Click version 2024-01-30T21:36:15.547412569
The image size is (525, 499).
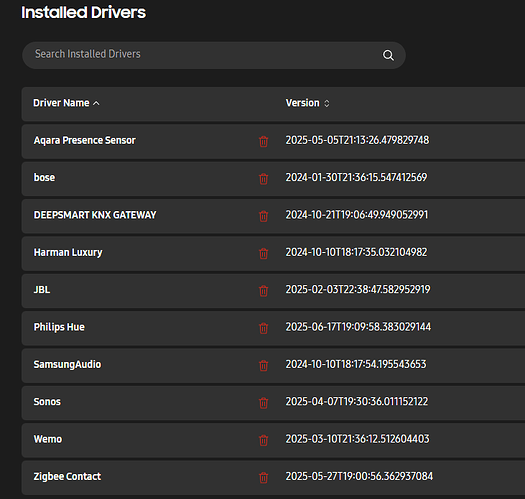pyautogui.click(x=356, y=177)
